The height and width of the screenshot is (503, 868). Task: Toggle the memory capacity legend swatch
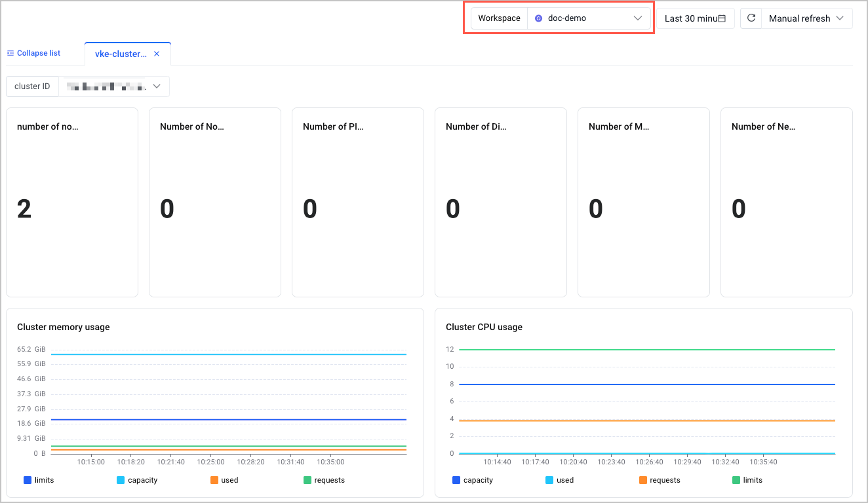coord(121,480)
